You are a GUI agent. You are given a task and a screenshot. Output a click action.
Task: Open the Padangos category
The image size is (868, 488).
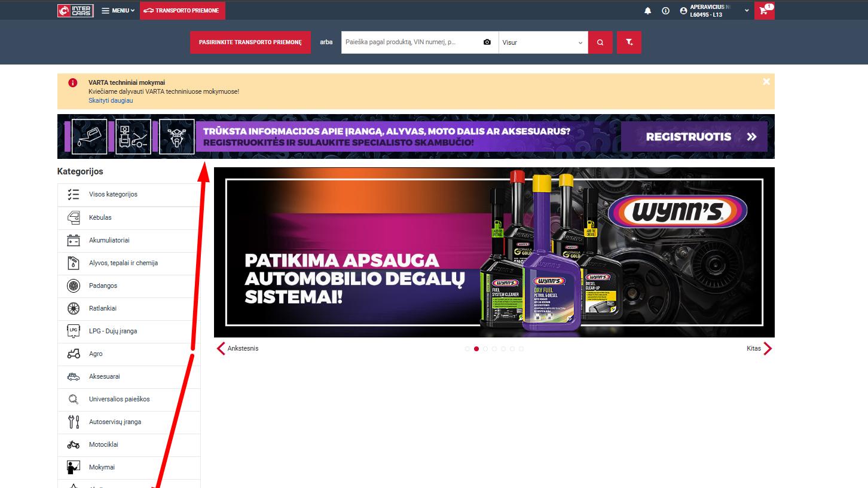129,286
